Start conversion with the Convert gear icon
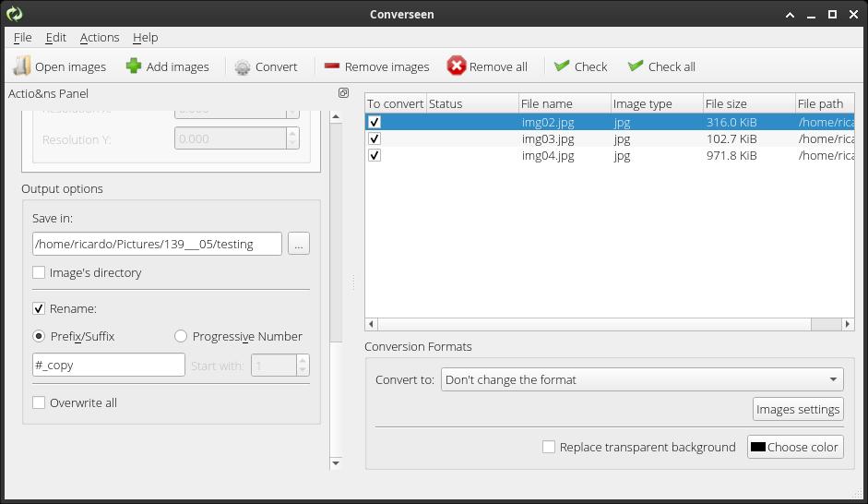868x504 pixels. (x=243, y=66)
